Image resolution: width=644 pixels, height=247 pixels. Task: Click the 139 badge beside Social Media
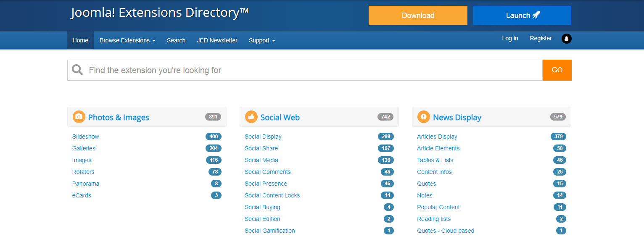(386, 160)
